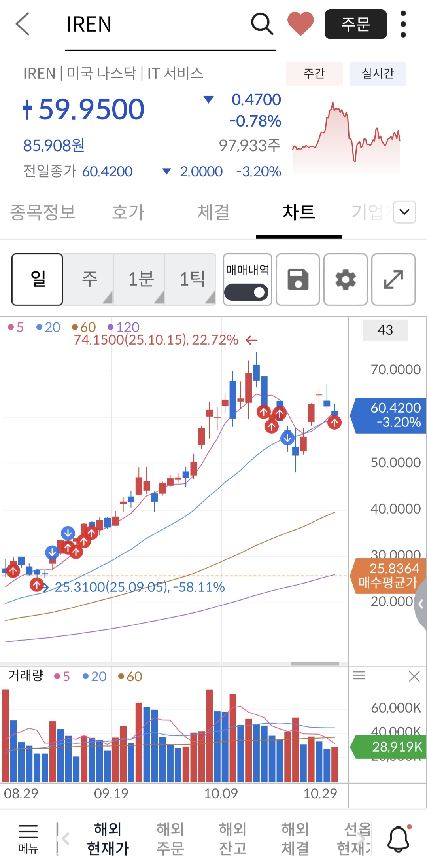Open the 1분 minute period dropdown
427x868 pixels.
140,279
